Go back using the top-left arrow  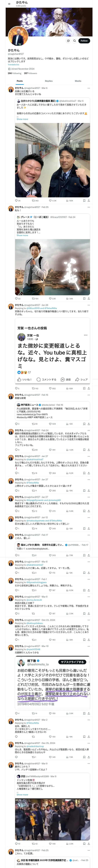(x=9, y=4)
